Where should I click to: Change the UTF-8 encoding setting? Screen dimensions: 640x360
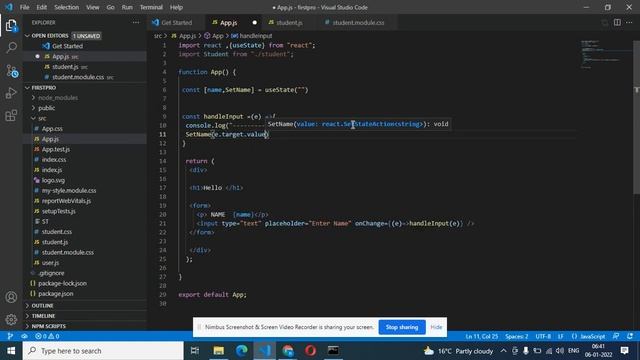[543, 336]
